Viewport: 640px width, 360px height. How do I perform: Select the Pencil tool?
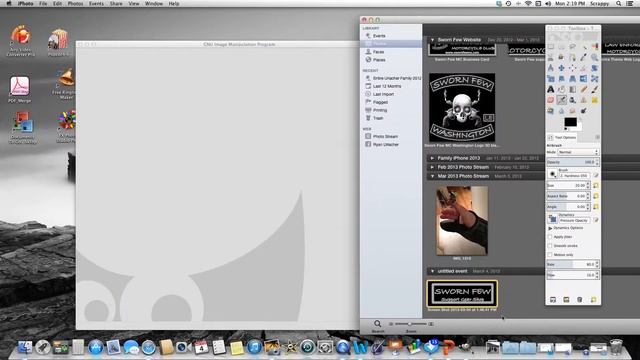tap(583, 89)
